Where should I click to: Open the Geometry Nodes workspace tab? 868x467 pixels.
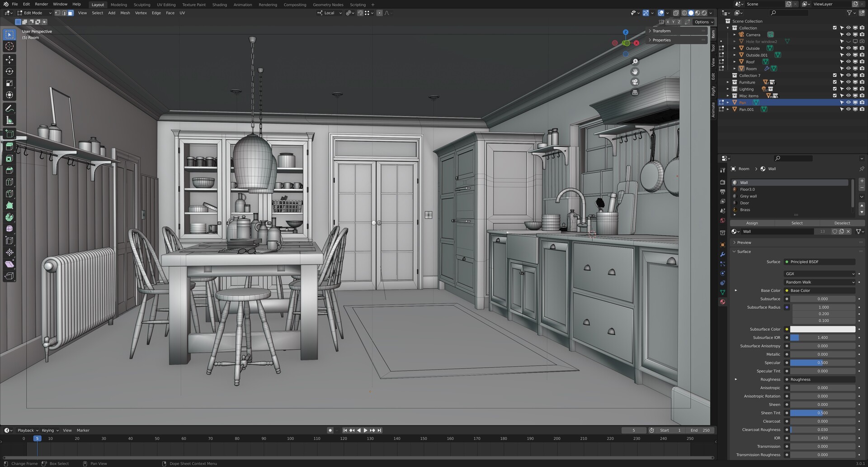coord(328,5)
